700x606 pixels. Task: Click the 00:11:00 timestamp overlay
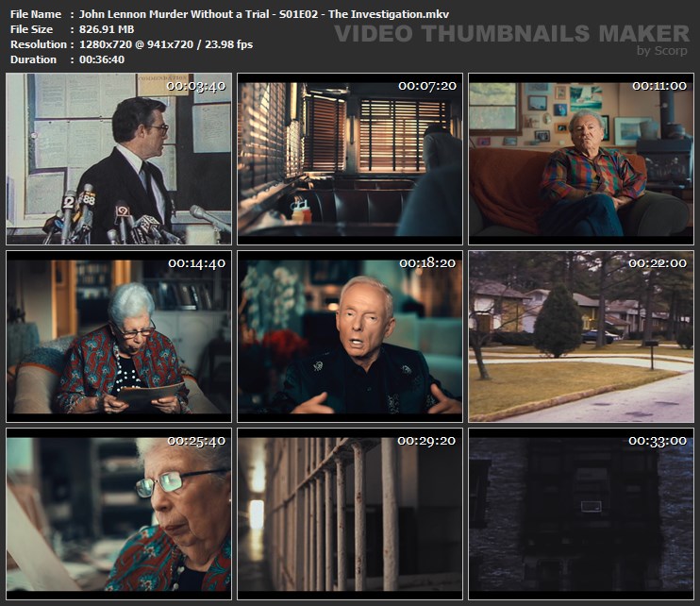pyautogui.click(x=659, y=86)
